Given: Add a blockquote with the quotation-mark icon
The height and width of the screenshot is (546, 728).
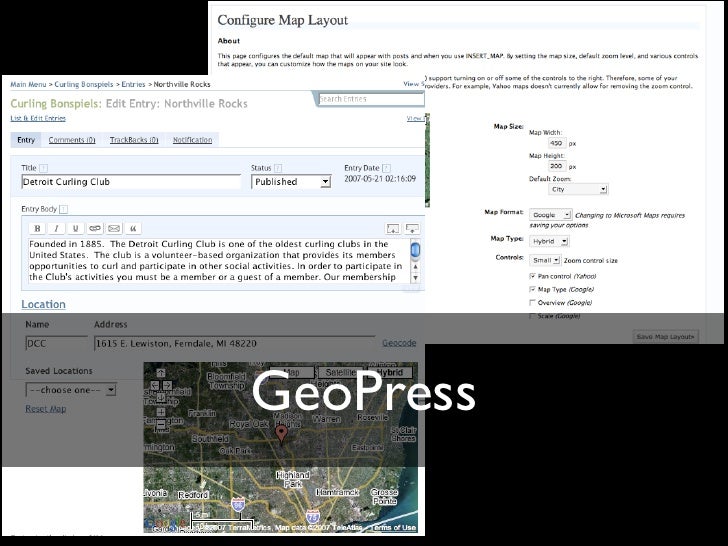Looking at the screenshot, I should click(133, 228).
